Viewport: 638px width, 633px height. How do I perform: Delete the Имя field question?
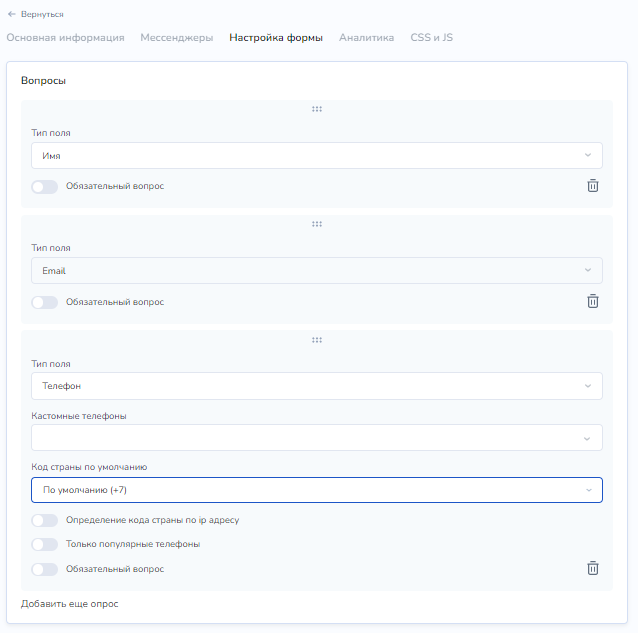point(592,186)
